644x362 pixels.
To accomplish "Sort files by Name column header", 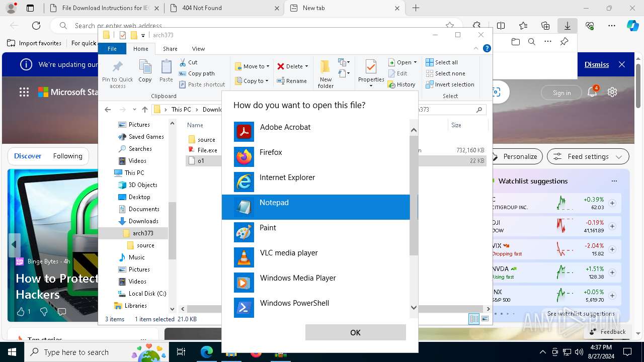I will click(195, 125).
